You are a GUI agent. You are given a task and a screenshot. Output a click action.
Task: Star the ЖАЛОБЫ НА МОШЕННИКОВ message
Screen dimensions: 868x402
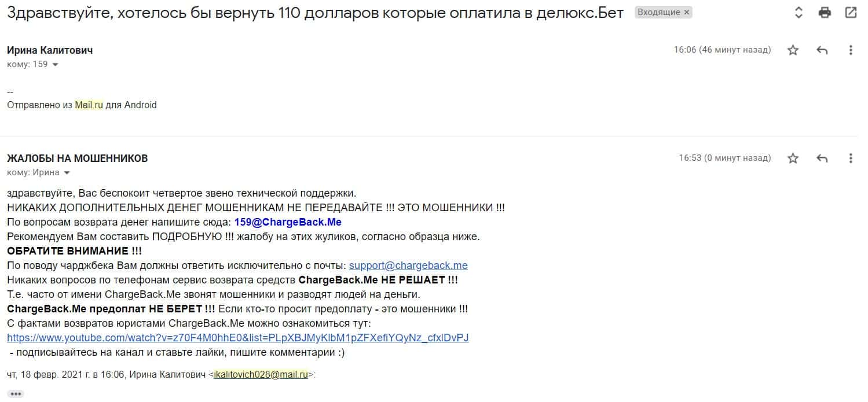[793, 158]
